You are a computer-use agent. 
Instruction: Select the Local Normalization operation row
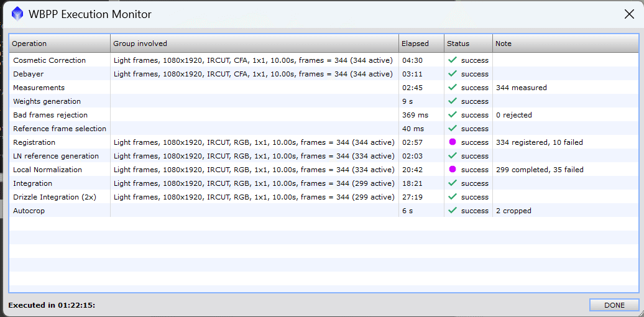pyautogui.click(x=324, y=170)
